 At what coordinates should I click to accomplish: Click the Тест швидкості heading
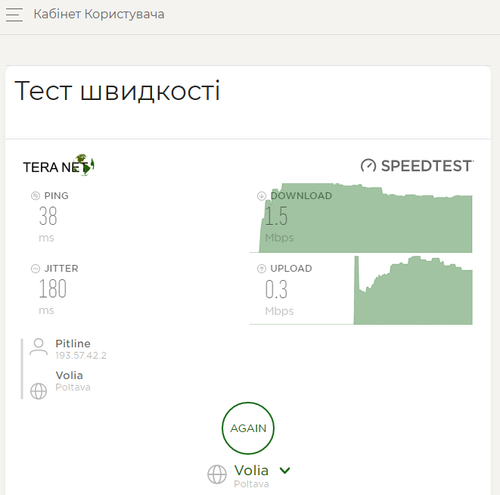117,91
